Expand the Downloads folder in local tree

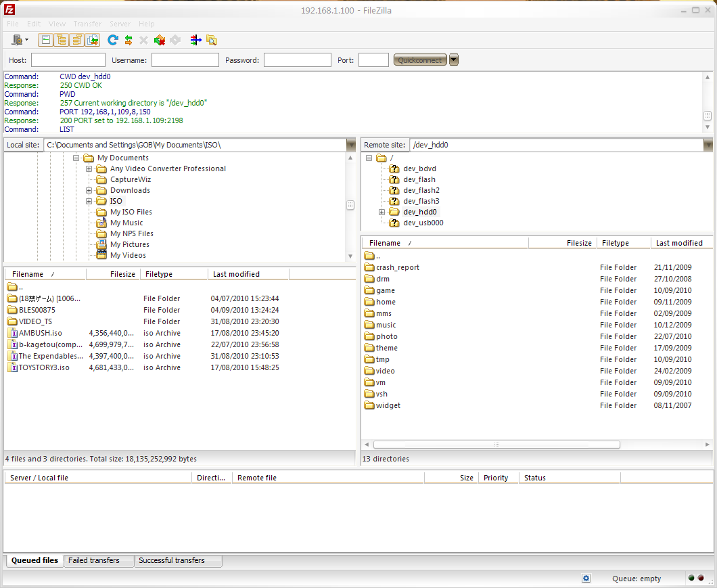[89, 190]
